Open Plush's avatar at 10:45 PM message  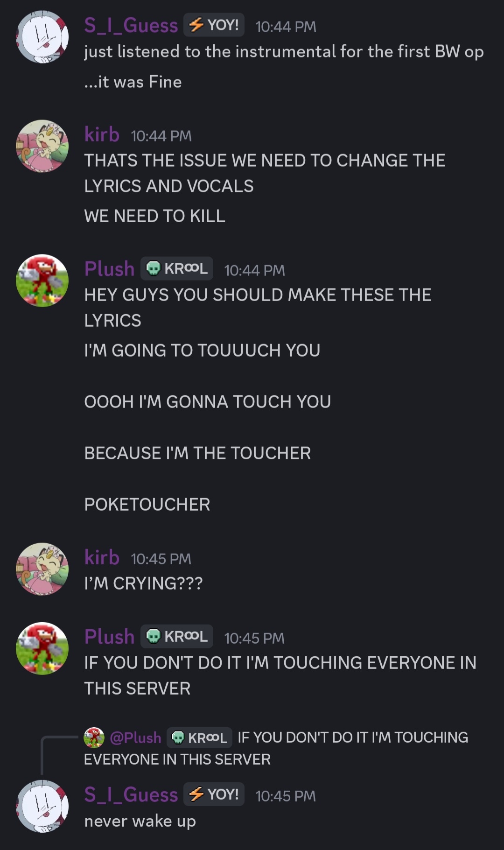point(42,648)
